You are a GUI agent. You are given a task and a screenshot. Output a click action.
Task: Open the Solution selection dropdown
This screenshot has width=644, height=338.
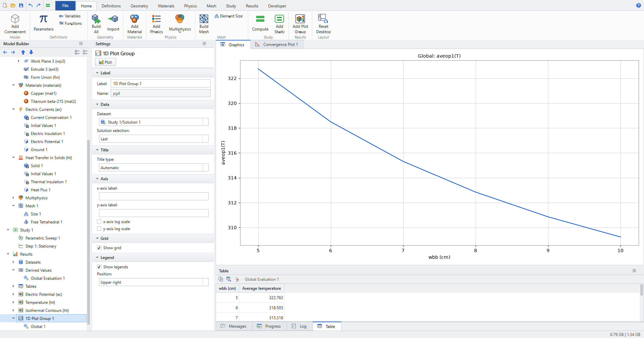click(154, 139)
